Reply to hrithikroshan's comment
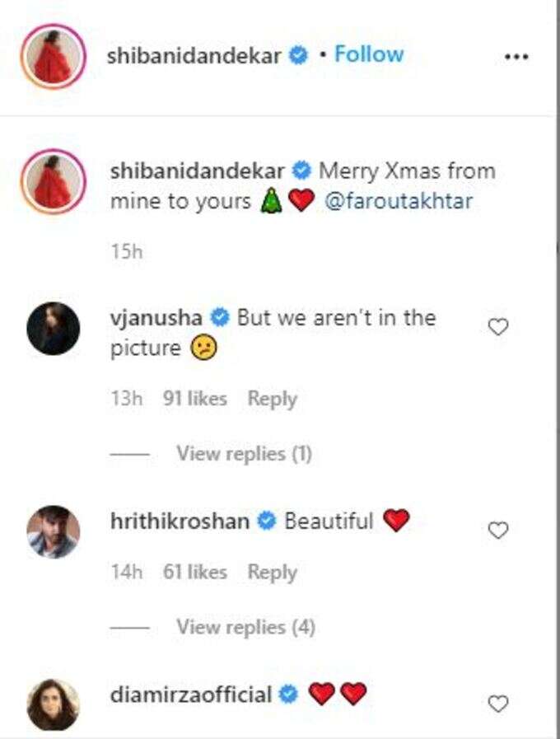Viewport: 560px width, 739px height. click(x=273, y=573)
